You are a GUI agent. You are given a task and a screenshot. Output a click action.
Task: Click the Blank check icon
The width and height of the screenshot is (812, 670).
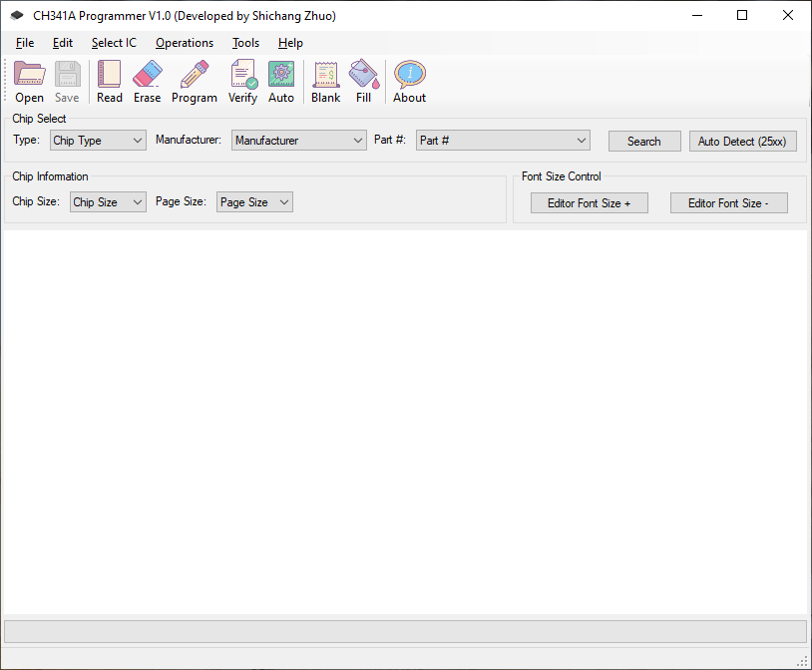pos(326,74)
